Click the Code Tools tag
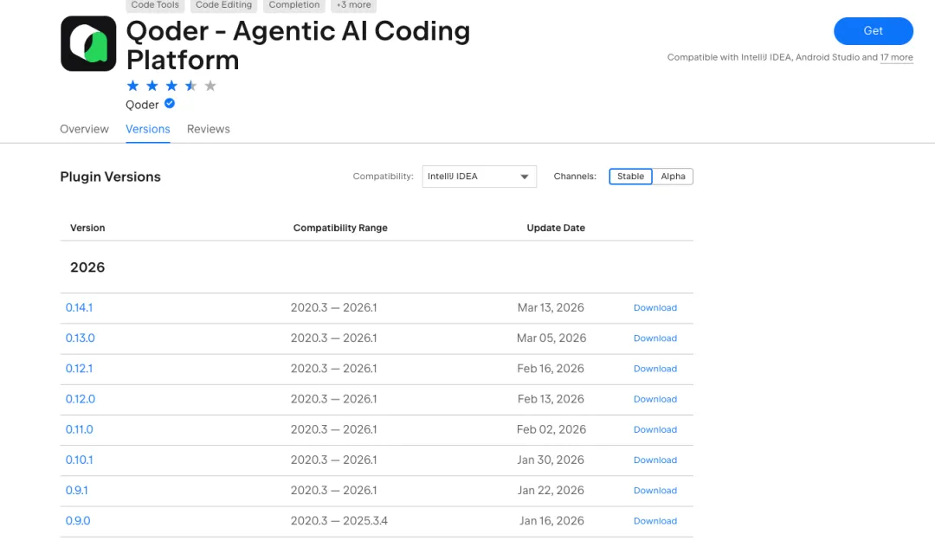 [155, 5]
